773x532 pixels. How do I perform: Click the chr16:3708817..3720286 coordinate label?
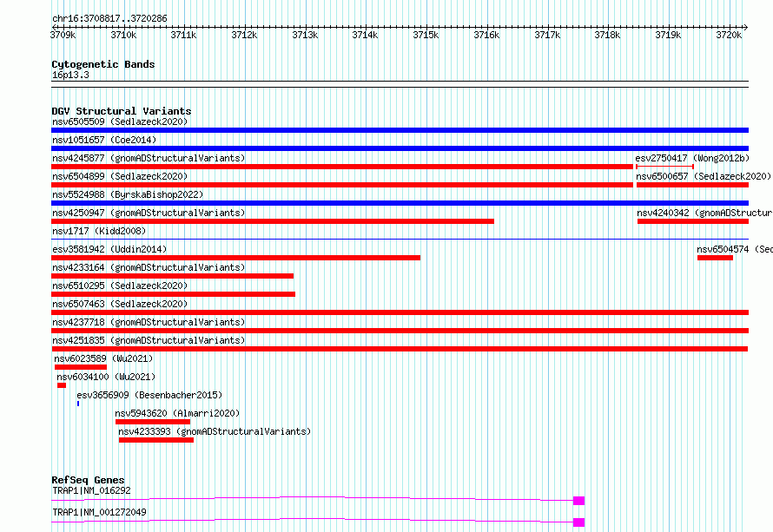pyautogui.click(x=109, y=18)
